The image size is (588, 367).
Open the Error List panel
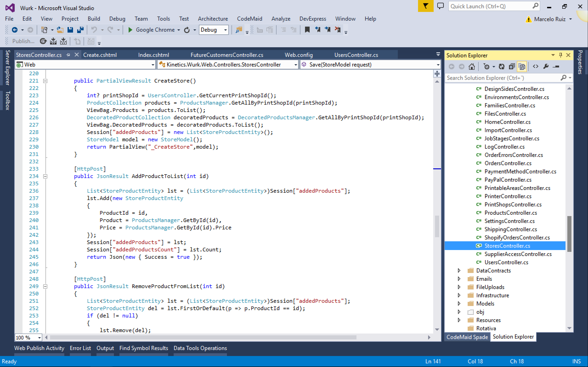pos(80,348)
